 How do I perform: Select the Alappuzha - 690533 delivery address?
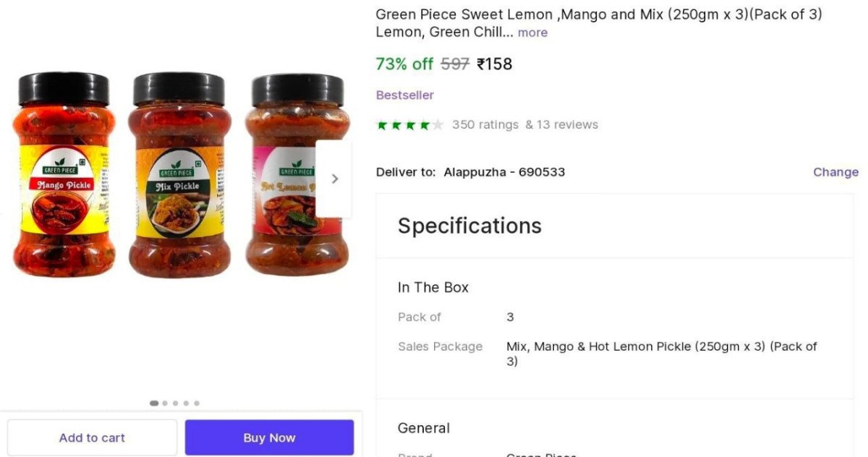504,172
